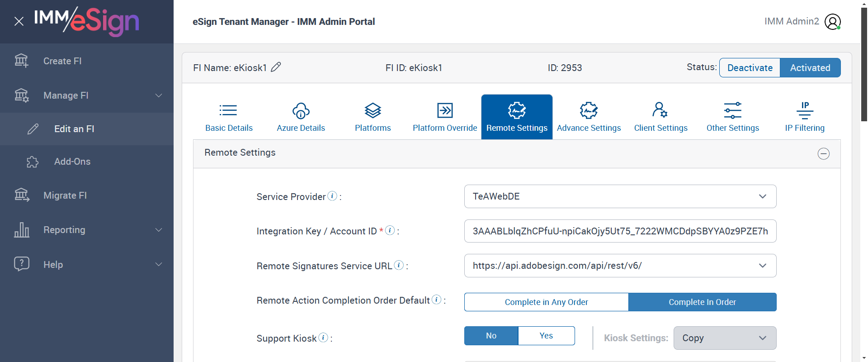
Task: Open the Remote Signatures Service URL dropdown
Action: click(x=620, y=266)
